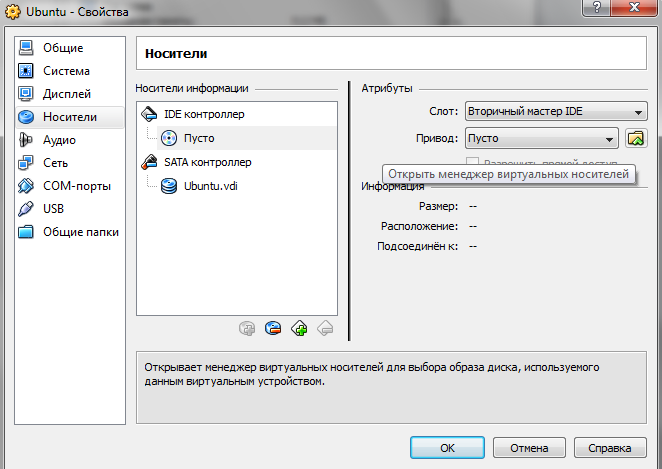The image size is (662, 469).
Task: Click the Расположение label
Action: 419,226
